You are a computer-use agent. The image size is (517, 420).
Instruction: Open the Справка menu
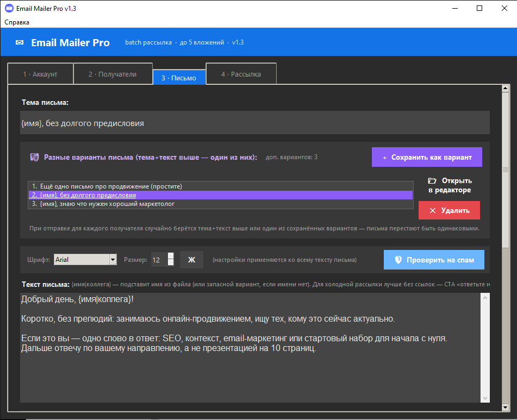17,22
